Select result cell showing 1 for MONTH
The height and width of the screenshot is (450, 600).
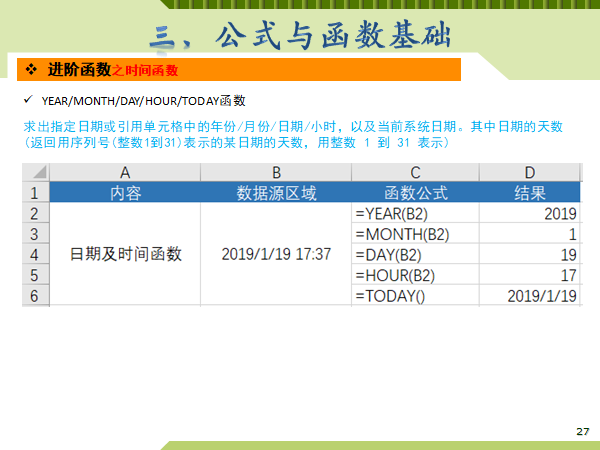(530, 234)
